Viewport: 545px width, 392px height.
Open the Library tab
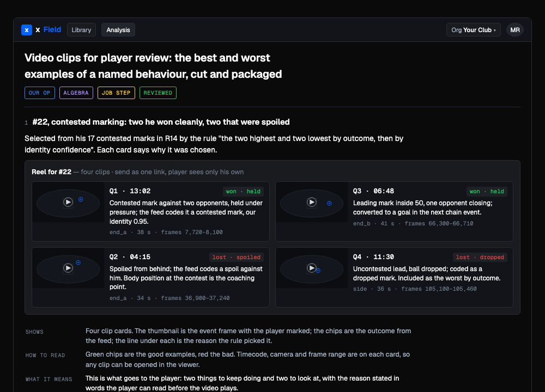[81, 30]
